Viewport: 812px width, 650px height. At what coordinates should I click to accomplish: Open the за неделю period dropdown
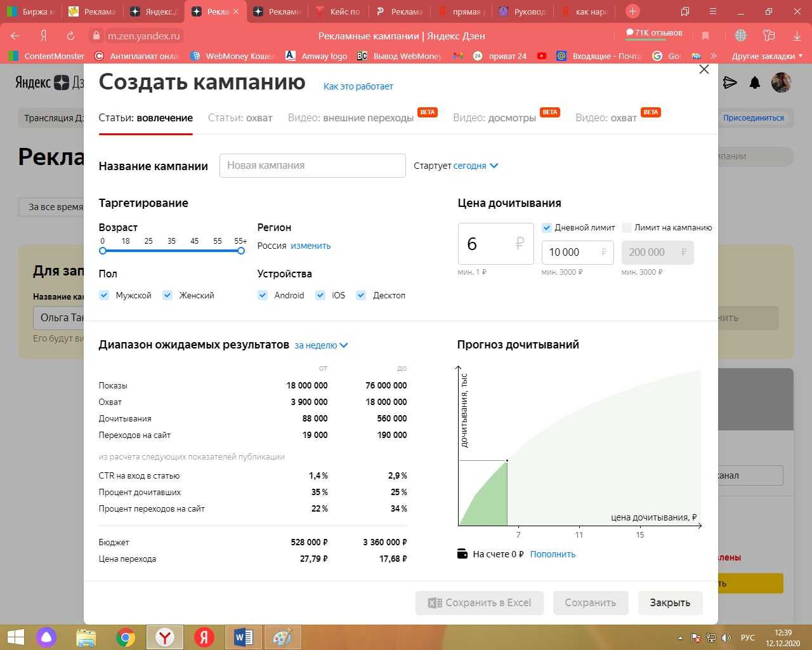321,345
